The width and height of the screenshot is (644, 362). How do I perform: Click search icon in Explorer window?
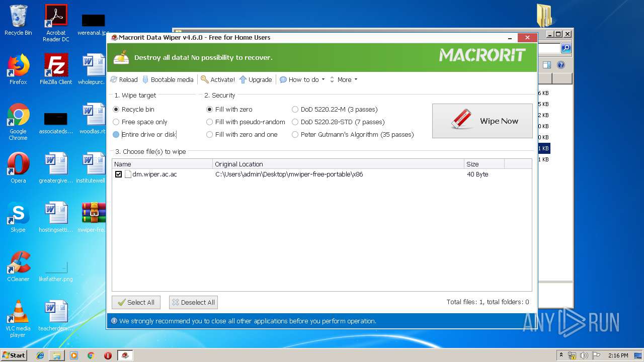[566, 48]
